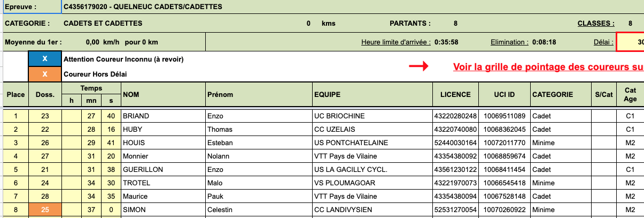Click the Doss. column header
Screen dimensions: 644x218
tap(45, 95)
